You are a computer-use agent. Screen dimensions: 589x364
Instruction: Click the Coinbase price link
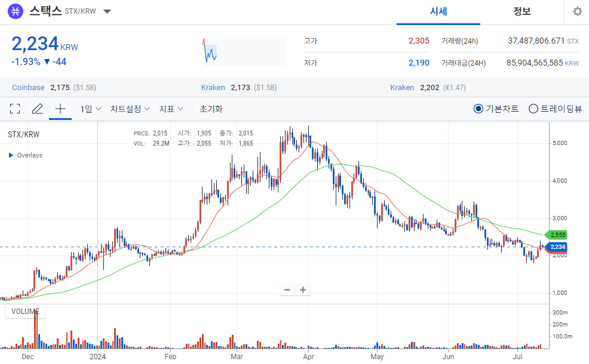pos(27,87)
